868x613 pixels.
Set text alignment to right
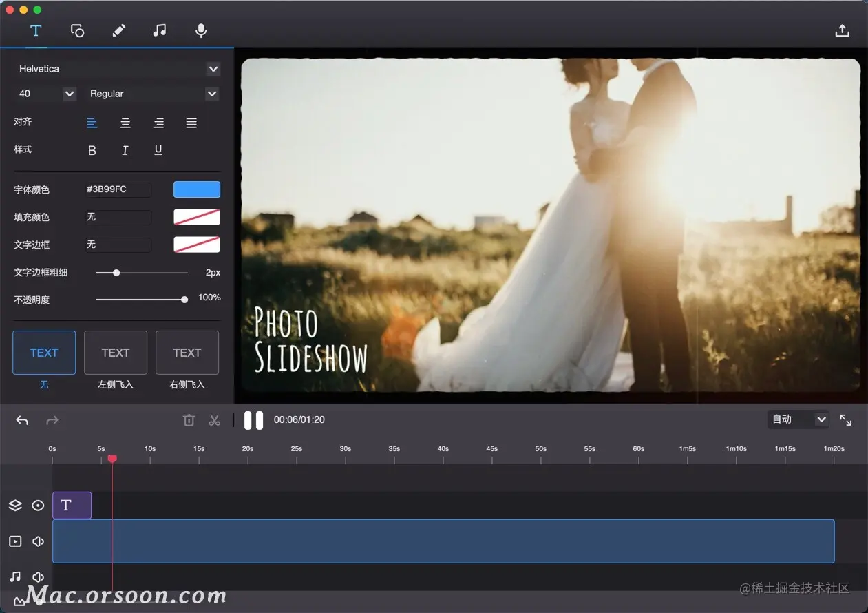(158, 123)
